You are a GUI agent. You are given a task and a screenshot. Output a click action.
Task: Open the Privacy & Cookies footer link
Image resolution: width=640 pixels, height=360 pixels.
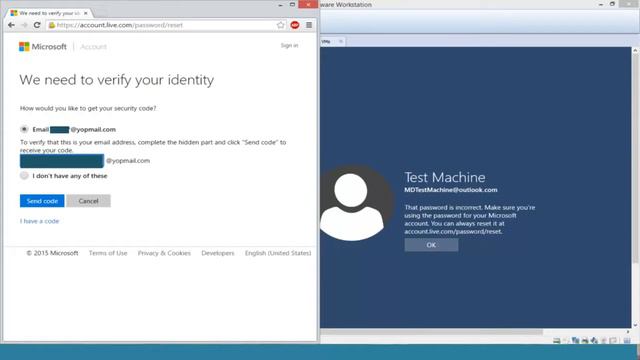pyautogui.click(x=164, y=253)
